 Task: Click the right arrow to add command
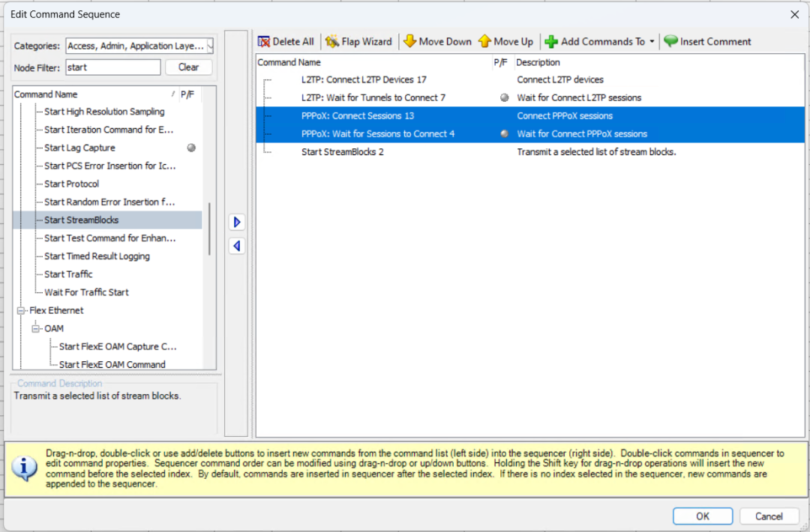pos(237,223)
